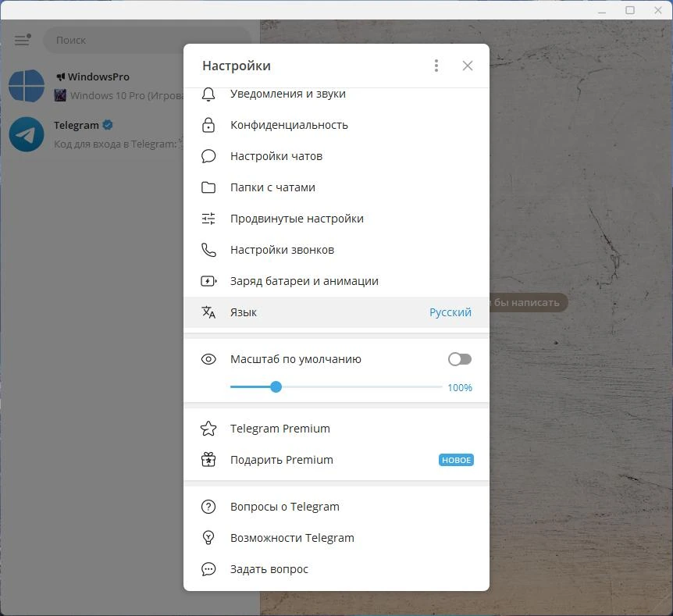Click the battery icon for animations
This screenshot has height=616, width=673.
tap(208, 281)
